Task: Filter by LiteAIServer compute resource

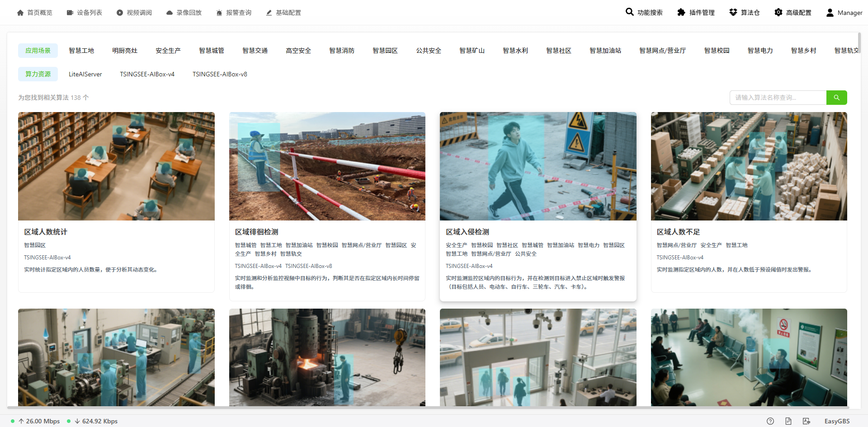Action: 85,74
